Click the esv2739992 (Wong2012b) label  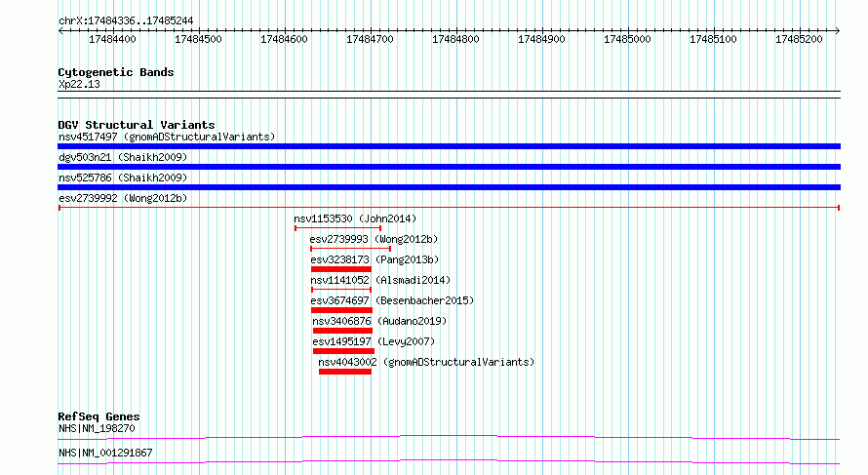point(123,198)
